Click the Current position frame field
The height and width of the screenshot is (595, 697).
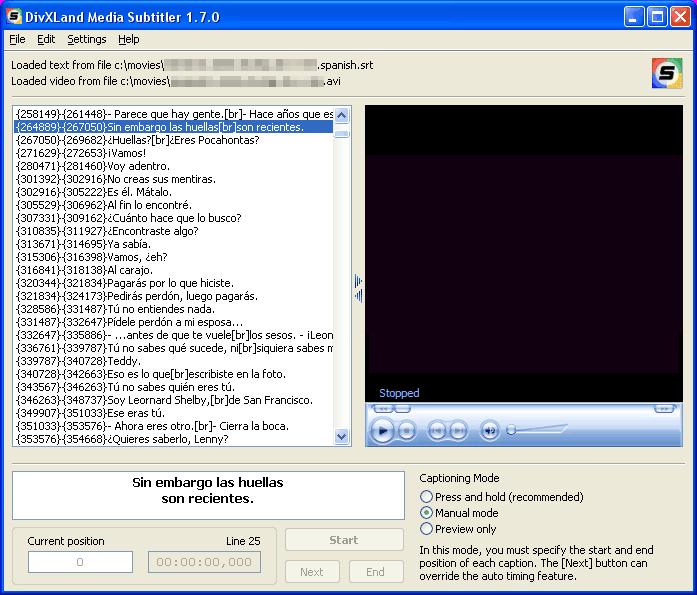pyautogui.click(x=80, y=562)
